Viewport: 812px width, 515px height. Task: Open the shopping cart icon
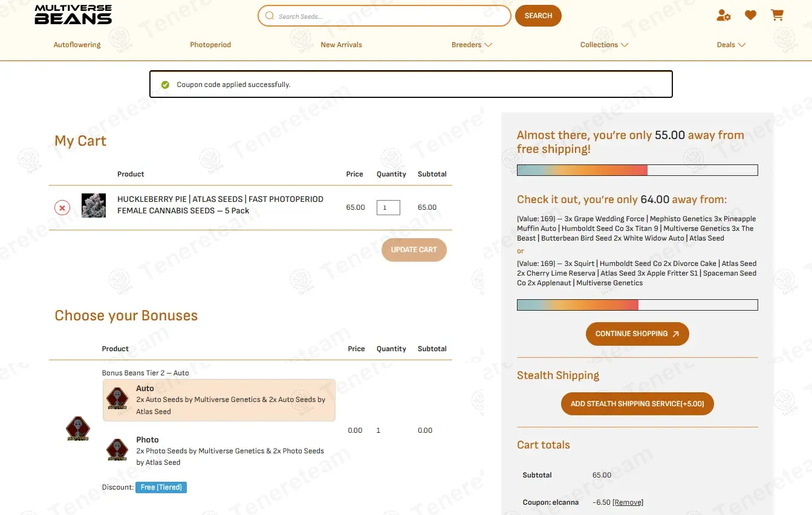pyautogui.click(x=777, y=15)
